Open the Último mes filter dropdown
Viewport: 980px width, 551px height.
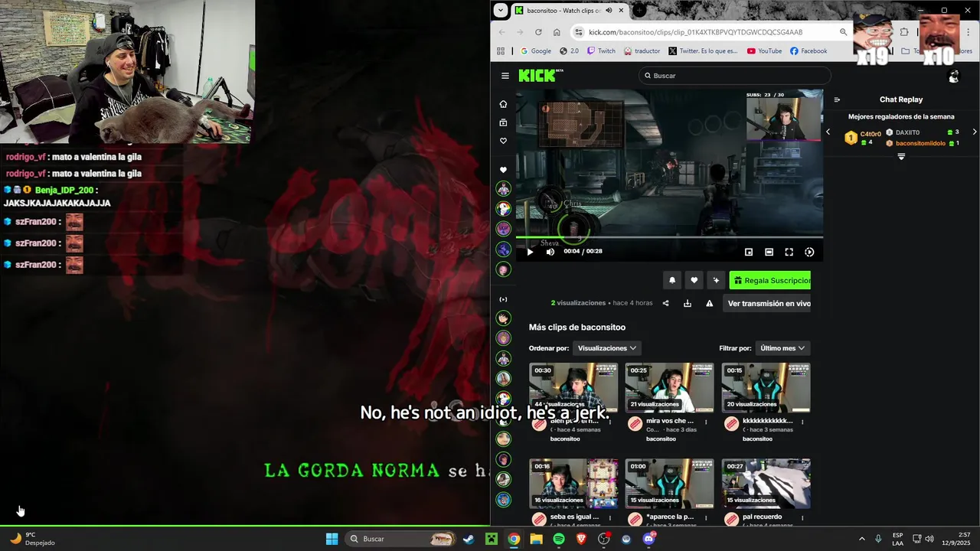click(782, 348)
